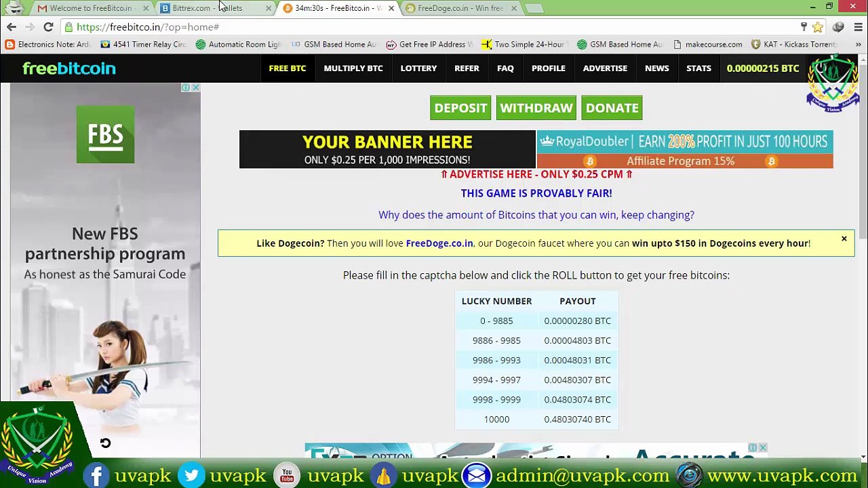This screenshot has width=868, height=488.
Task: Click the green DONATE button
Action: [612, 108]
